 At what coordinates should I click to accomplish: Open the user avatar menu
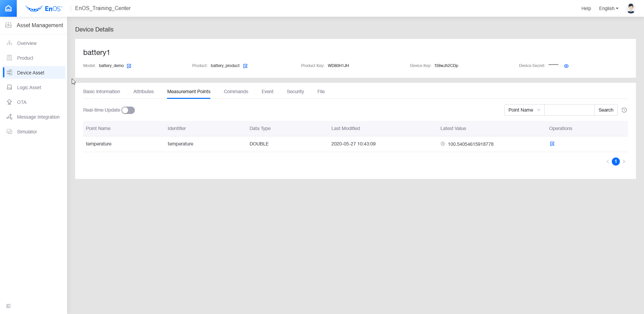point(631,8)
